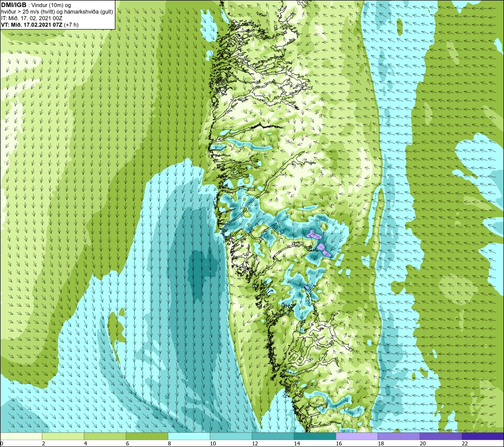Screen dimensions: 504x447
Task: Click the 14–16 m/s dark teal legend swatch
Action: 315,436
